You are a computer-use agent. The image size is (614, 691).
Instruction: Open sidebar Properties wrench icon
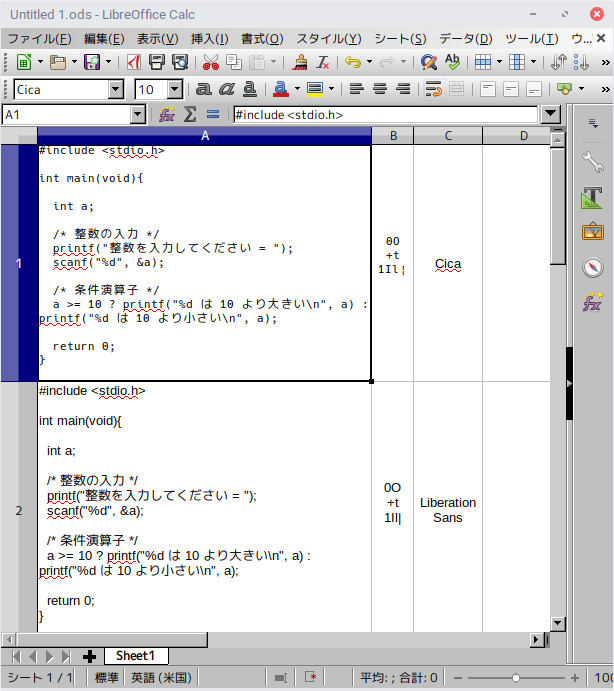(592, 162)
